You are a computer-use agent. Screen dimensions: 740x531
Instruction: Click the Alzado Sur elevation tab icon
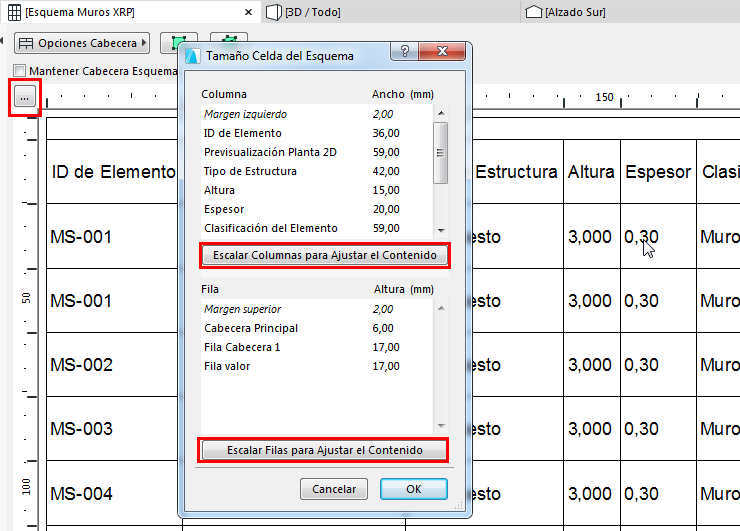click(x=534, y=12)
